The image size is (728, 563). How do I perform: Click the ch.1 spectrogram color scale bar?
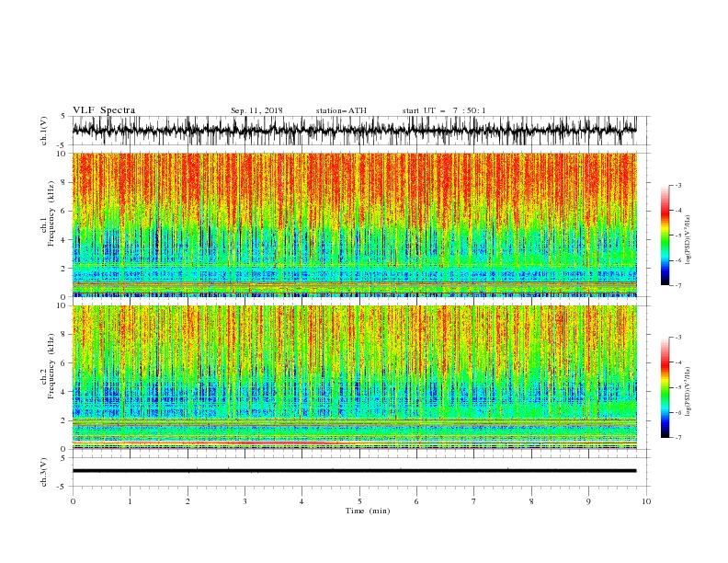click(665, 236)
